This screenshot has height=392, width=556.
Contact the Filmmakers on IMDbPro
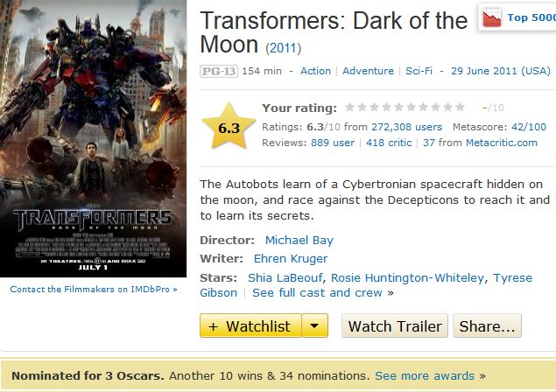94,289
